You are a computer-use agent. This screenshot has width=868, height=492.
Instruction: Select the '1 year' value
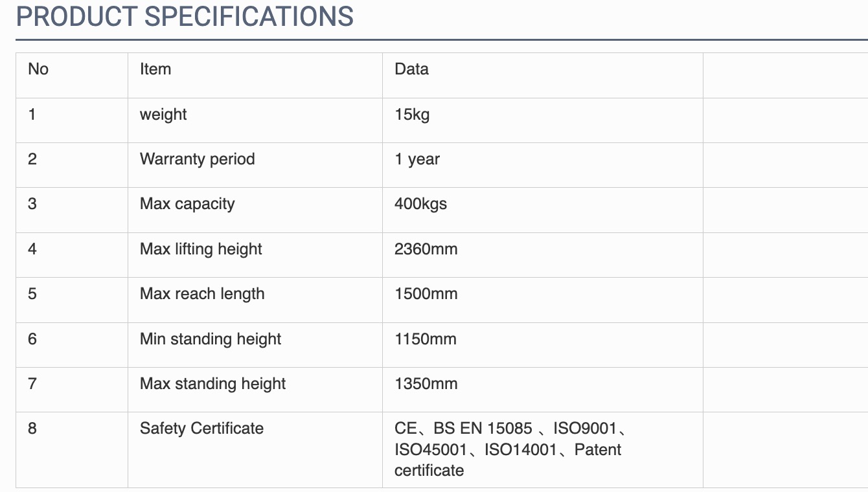pos(417,159)
